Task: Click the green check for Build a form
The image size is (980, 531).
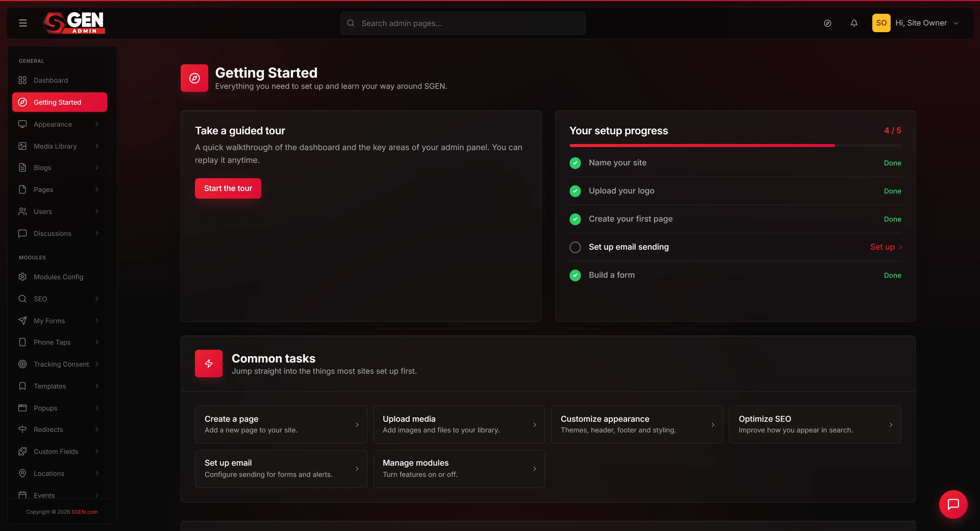Action: pos(575,275)
